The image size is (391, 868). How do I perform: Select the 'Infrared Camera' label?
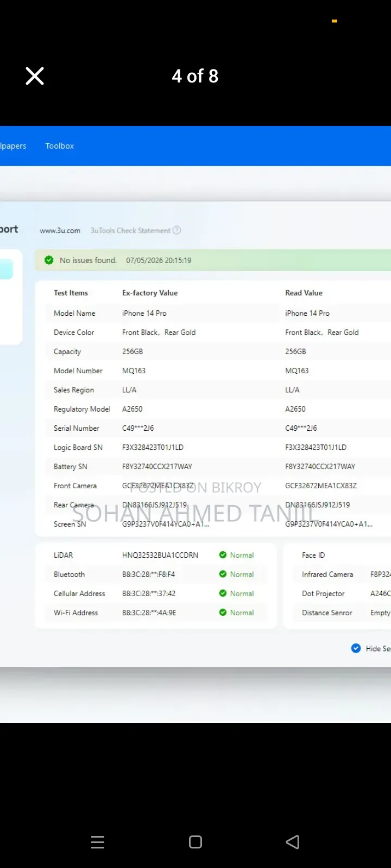point(327,574)
